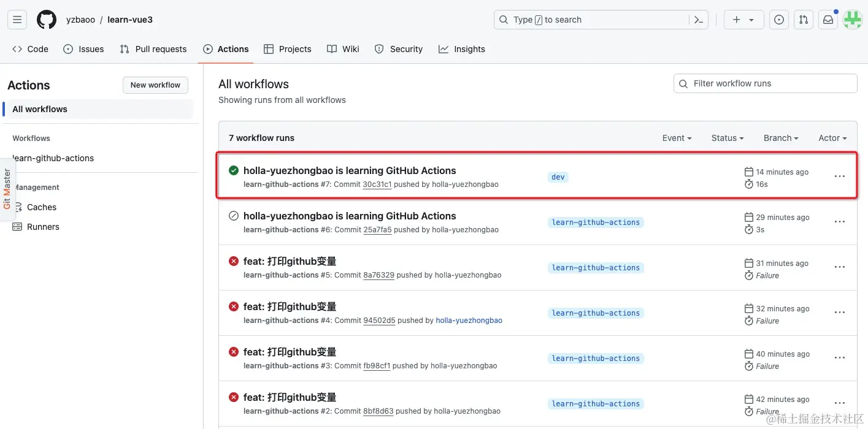Open commit fb98cf1 link
Screen dimensions: 868x429
tap(377, 366)
